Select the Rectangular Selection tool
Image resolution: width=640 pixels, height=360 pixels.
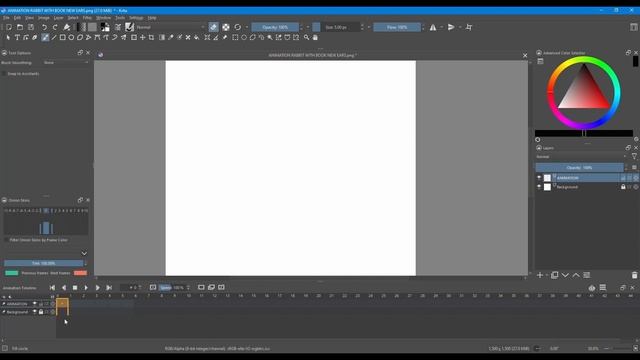[235, 38]
